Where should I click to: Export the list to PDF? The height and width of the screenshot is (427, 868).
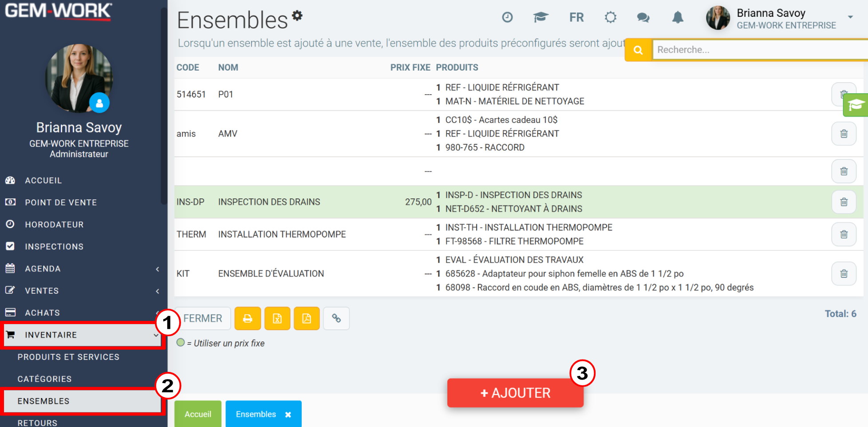tap(307, 319)
